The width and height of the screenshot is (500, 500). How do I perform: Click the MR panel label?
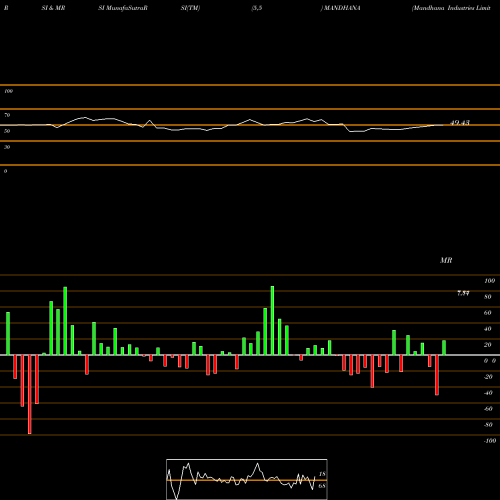click(446, 260)
